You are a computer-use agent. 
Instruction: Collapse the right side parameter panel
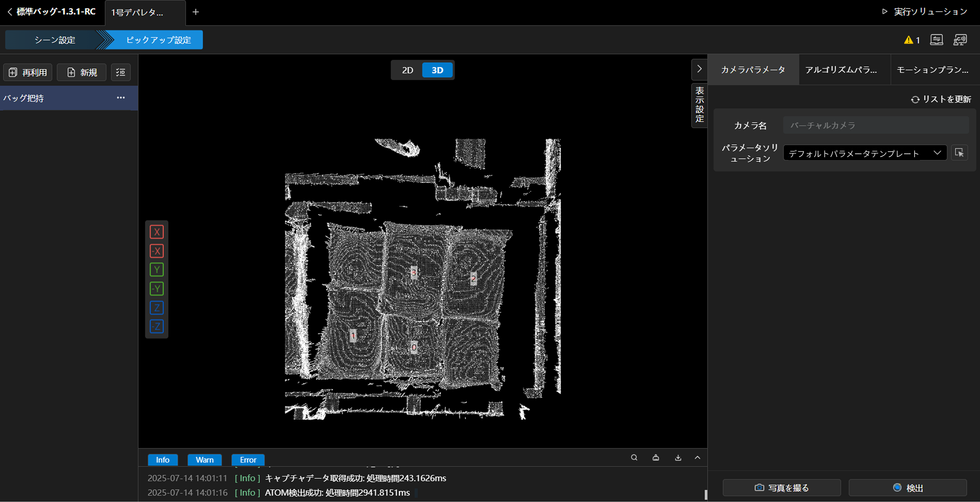699,69
